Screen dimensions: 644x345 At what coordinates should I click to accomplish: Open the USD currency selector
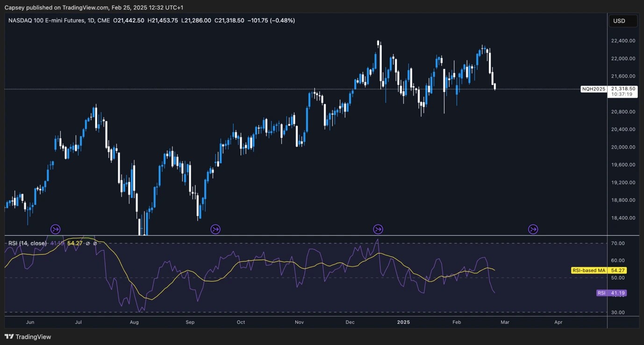click(x=623, y=21)
